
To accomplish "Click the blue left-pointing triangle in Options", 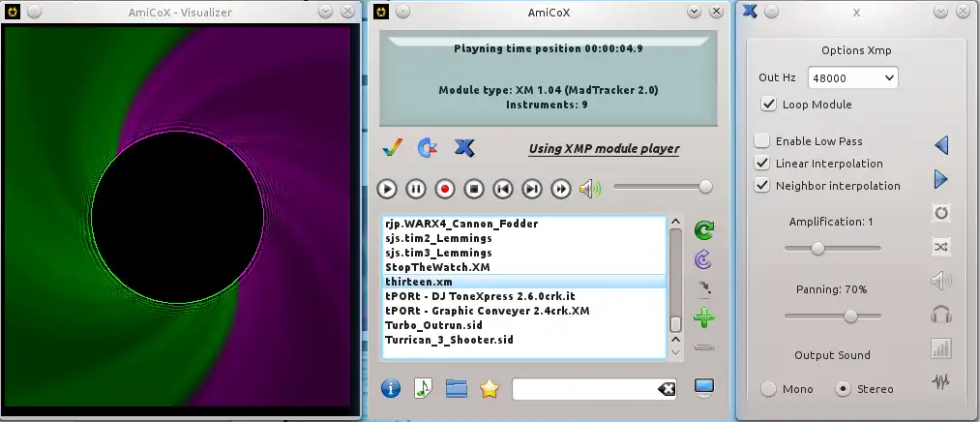I will [941, 146].
